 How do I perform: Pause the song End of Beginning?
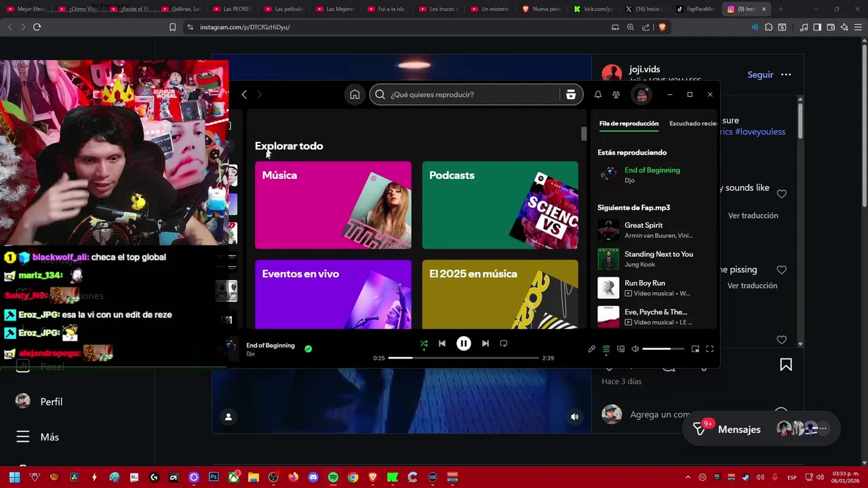pyautogui.click(x=464, y=344)
